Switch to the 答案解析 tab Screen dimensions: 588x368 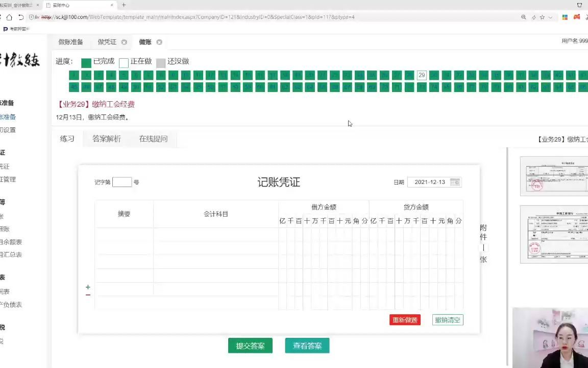[x=107, y=139]
